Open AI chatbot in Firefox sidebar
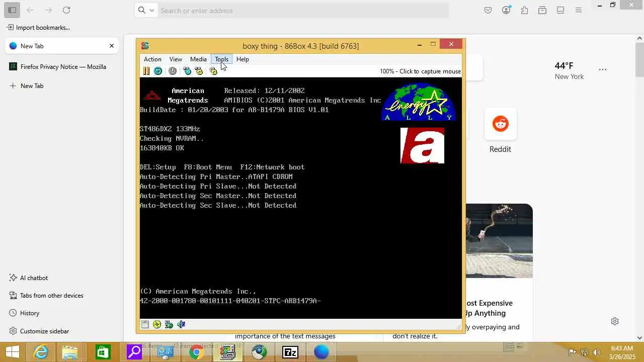The width and height of the screenshot is (644, 362). pyautogui.click(x=29, y=278)
